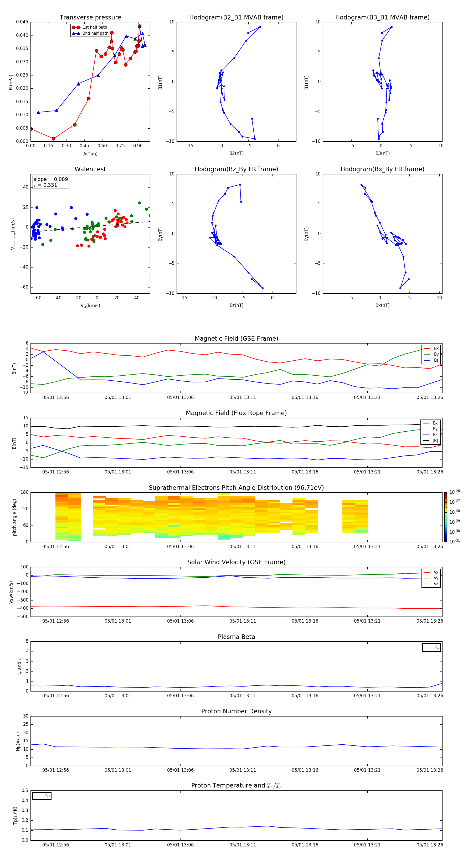The height and width of the screenshot is (868, 473).
Task: Select the "Hodogram(B3_B1 MVAB frame)" title
Action: (x=382, y=18)
